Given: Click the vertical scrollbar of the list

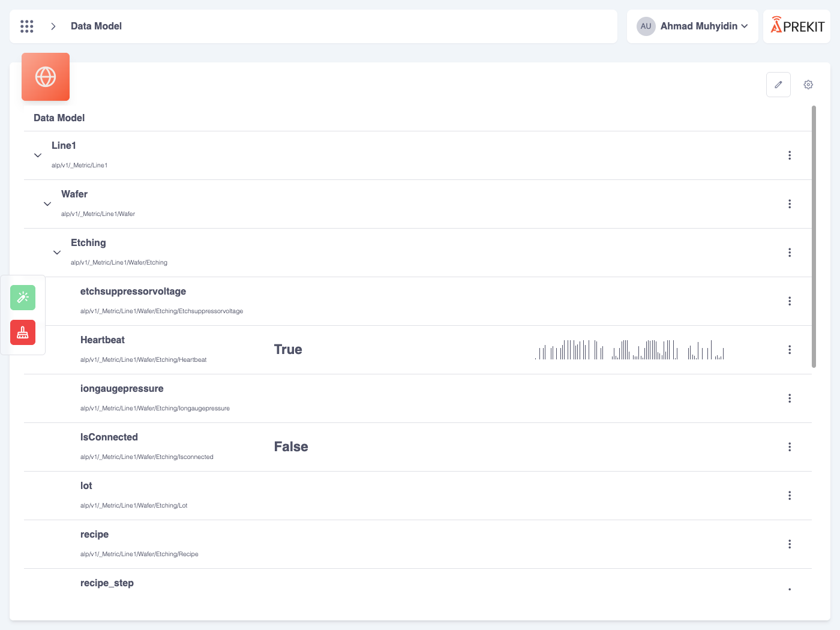Looking at the screenshot, I should coord(814,236).
